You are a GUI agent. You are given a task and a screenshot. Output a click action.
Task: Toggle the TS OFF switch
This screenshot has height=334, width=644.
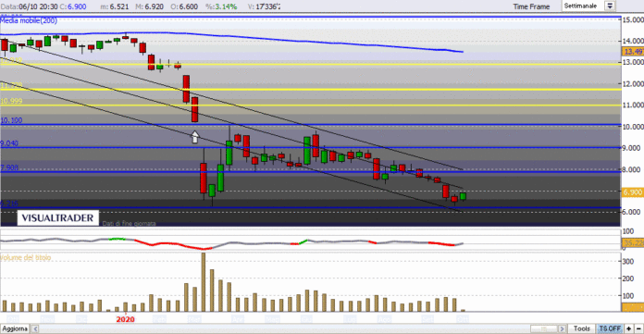click(x=610, y=328)
